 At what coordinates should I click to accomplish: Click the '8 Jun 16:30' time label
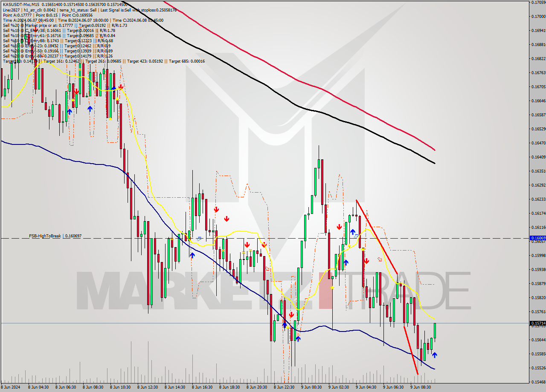(202, 387)
